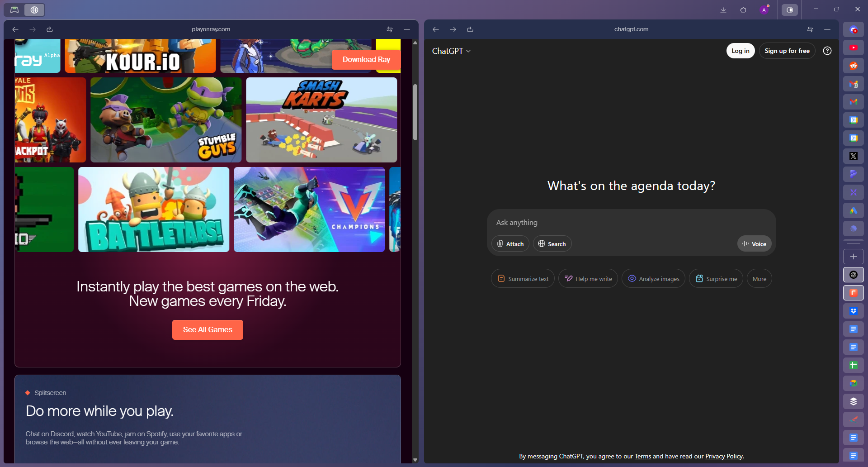Add a new sidebar app with plus
Viewport: 868px width, 467px height.
(x=854, y=257)
